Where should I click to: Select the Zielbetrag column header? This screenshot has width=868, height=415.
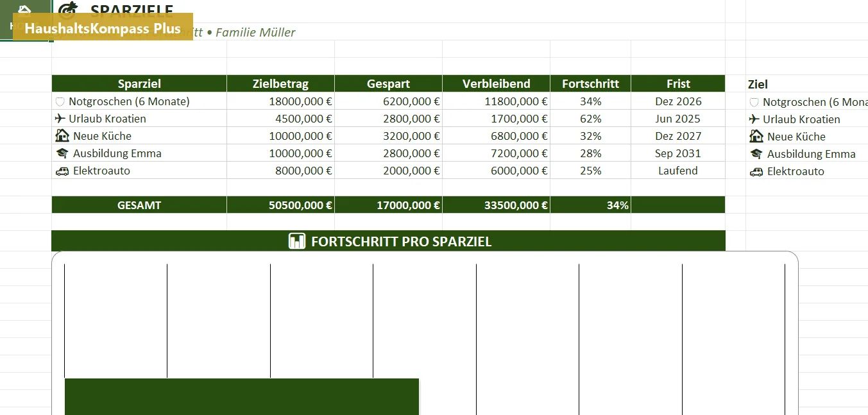[x=280, y=83]
